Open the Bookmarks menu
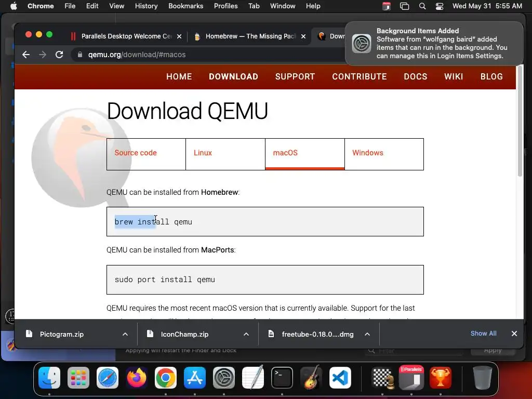 coord(185,6)
